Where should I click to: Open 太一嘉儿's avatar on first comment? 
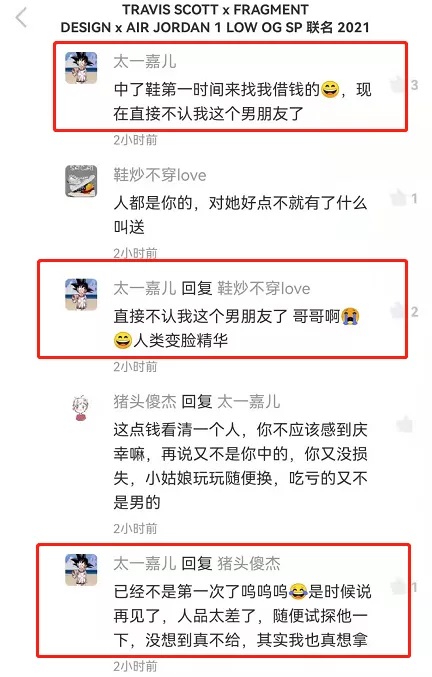81,68
